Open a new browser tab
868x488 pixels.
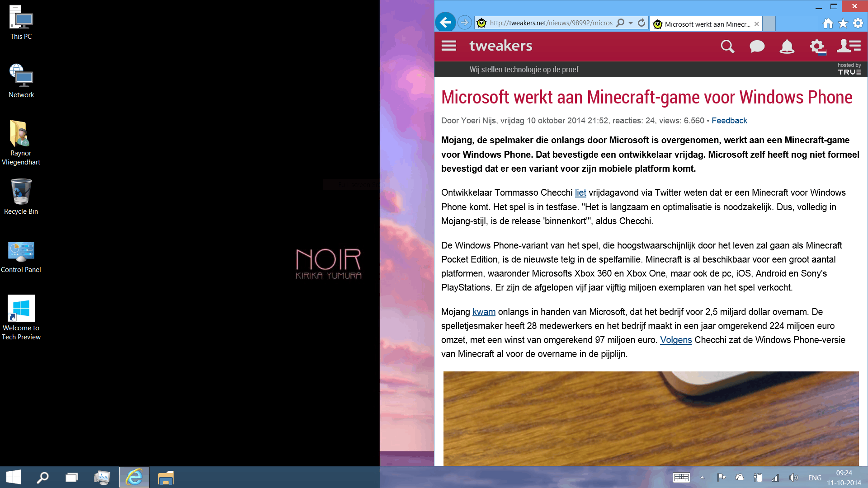click(769, 23)
